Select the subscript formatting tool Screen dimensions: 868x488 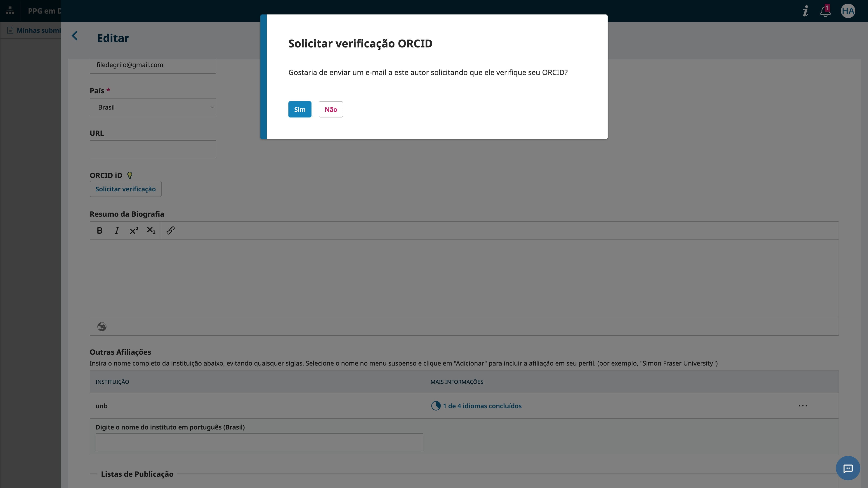pos(151,231)
